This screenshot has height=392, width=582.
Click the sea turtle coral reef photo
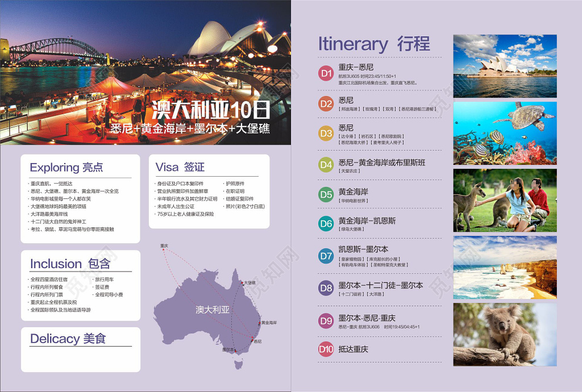(x=505, y=133)
